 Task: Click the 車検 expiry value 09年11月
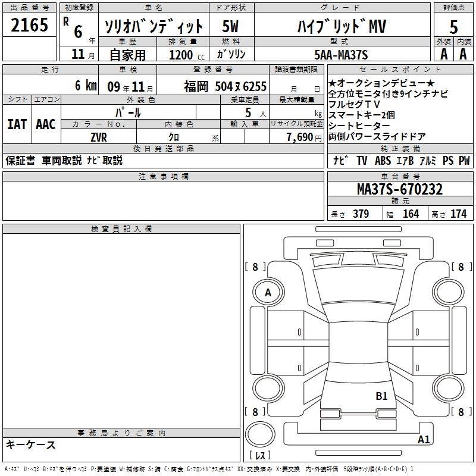coord(130,87)
